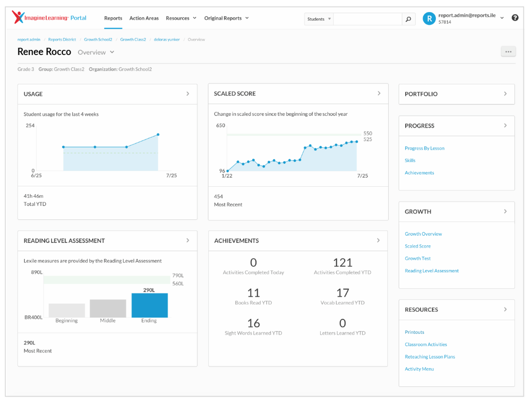This screenshot has width=532, height=405.
Task: Open Usage card arrow icon
Action: [187, 94]
